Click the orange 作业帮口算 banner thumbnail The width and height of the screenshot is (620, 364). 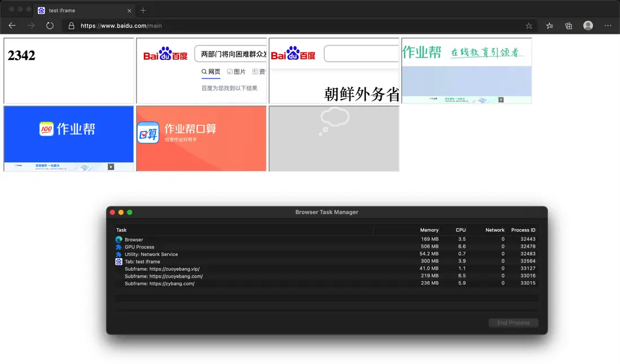[x=201, y=138]
